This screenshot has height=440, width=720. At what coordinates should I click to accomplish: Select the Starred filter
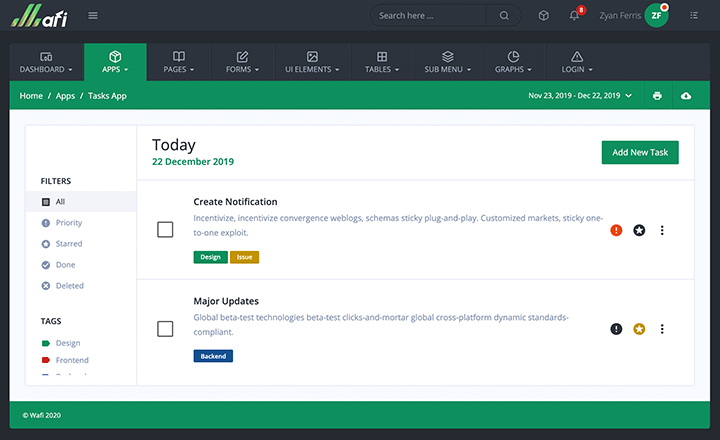point(69,244)
